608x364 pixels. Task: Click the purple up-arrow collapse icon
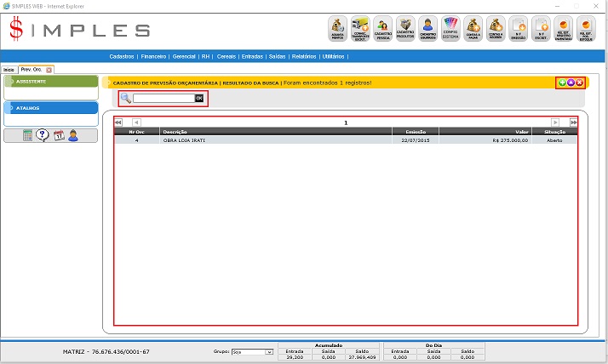click(571, 82)
